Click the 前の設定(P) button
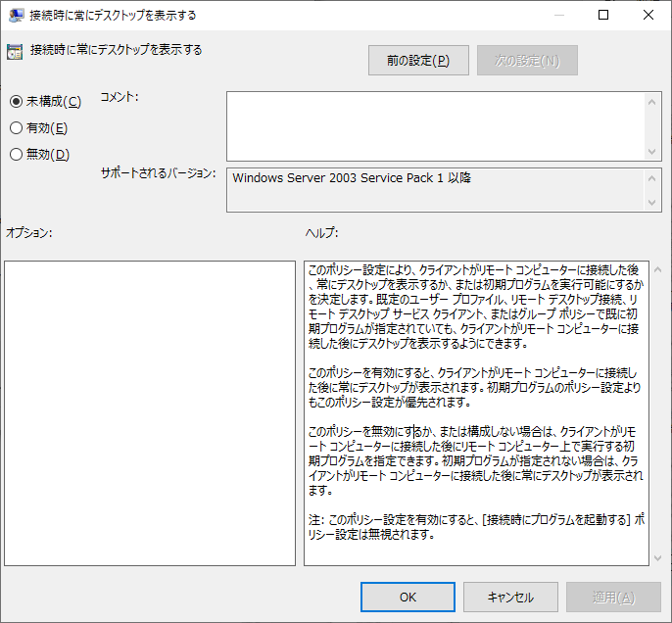672x623 pixels. pyautogui.click(x=418, y=61)
